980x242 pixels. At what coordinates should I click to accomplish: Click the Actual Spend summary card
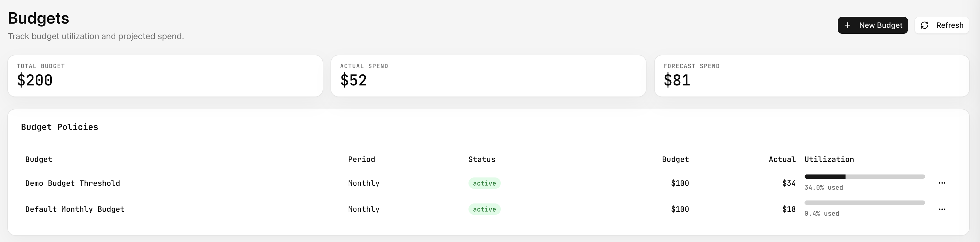[488, 76]
